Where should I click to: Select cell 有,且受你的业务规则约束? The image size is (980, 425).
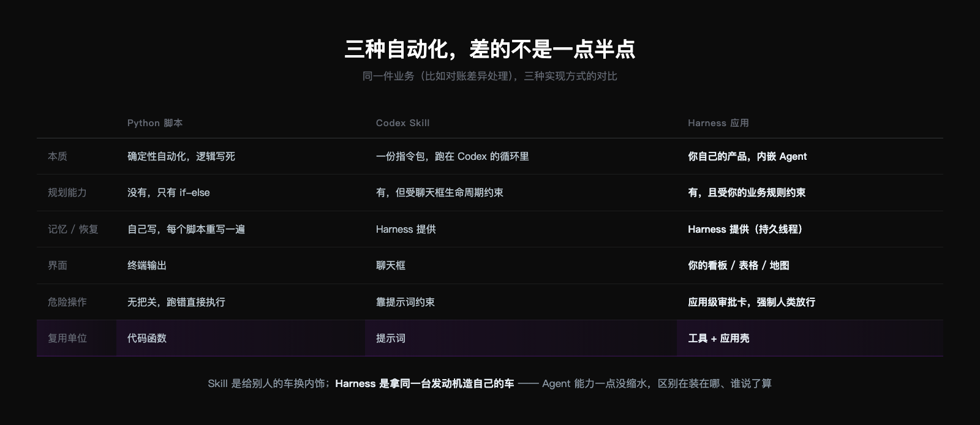coord(747,192)
